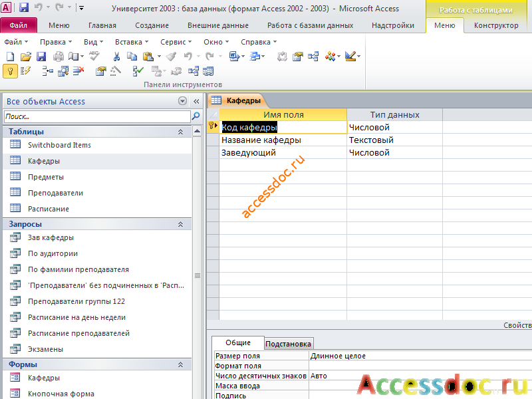The width and height of the screenshot is (532, 399).
Task: Click the Open folder toolbar icon
Action: coord(26,57)
